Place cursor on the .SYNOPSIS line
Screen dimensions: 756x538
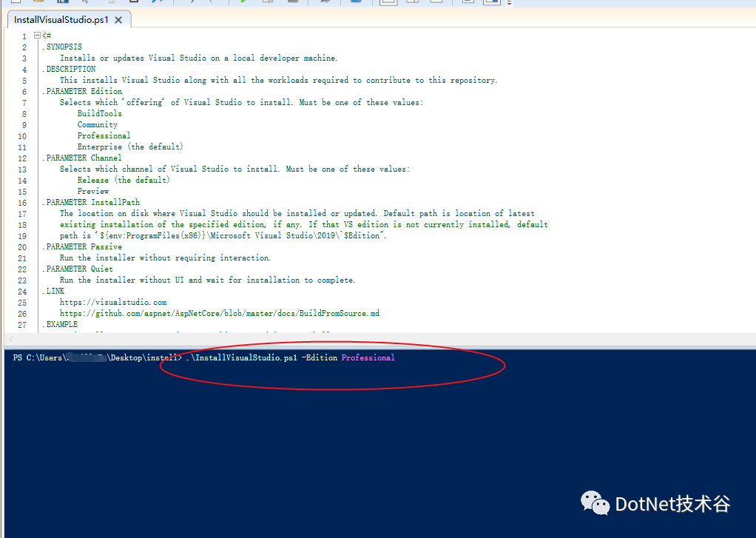pos(61,47)
